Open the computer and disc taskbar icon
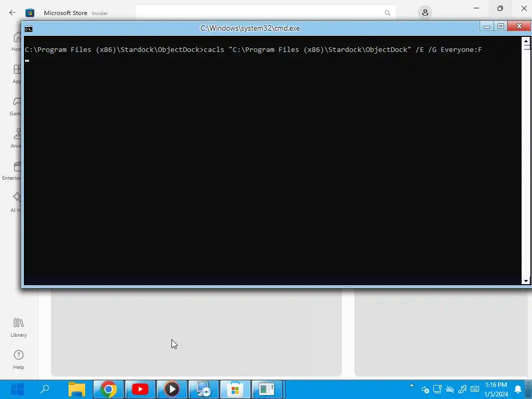The image size is (532, 399). tap(204, 389)
